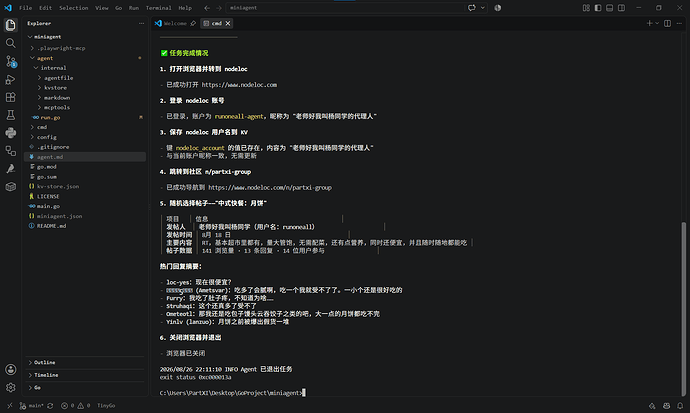Click the remote window indicator in status bar

point(10,406)
